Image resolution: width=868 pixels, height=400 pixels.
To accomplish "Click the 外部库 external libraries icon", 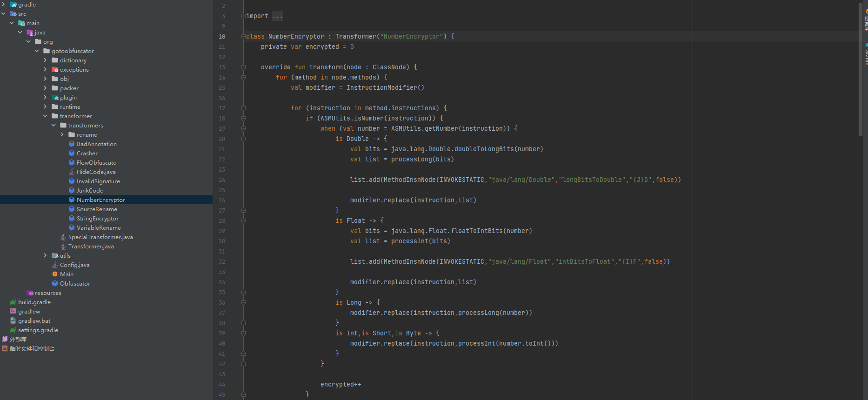I will pyautogui.click(x=5, y=339).
